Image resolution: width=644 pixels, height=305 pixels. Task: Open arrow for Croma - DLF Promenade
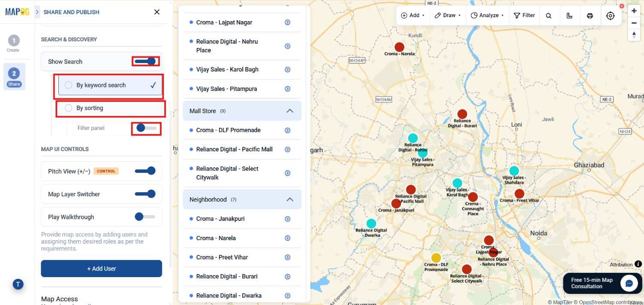pyautogui.click(x=288, y=130)
